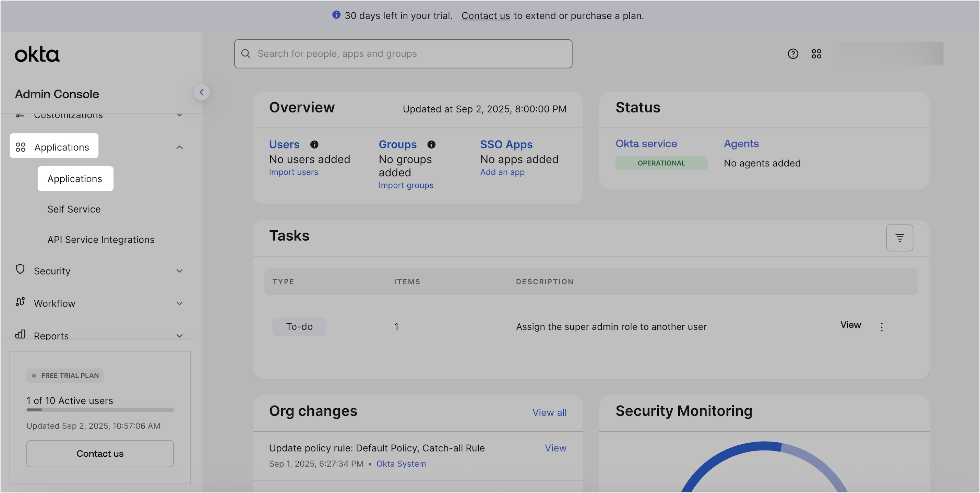The image size is (980, 493).
Task: Expand the Reports menu chevron
Action: pyautogui.click(x=180, y=336)
